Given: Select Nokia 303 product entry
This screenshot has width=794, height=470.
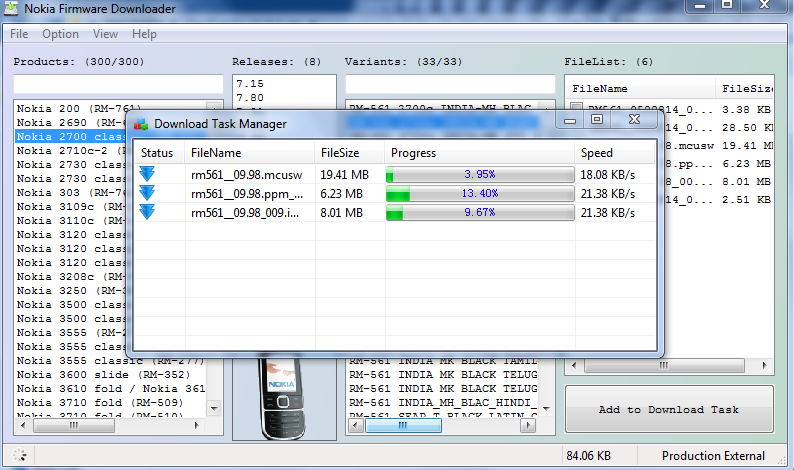Looking at the screenshot, I should click(71, 192).
